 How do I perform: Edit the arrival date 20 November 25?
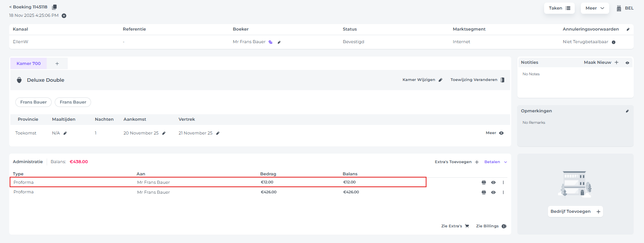[x=164, y=133]
